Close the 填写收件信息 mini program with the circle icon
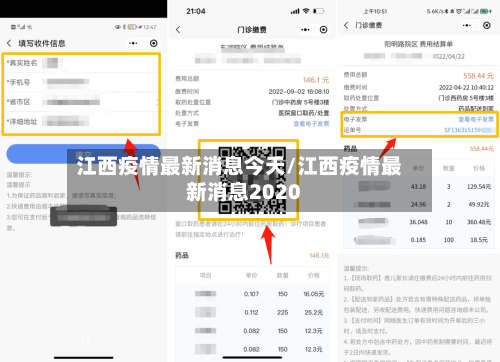Screen dimensions: 500x362 click(x=154, y=43)
